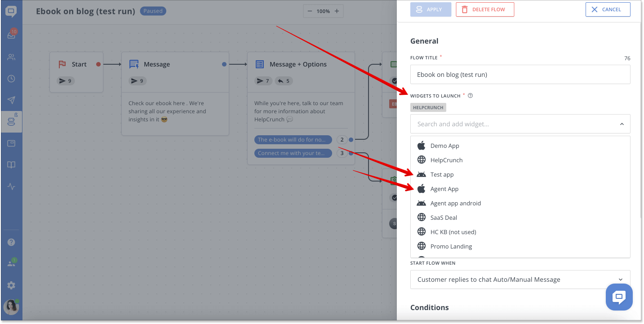Click "Connect me with your te..." option
Viewport: 644px width, 324px height.
click(293, 153)
